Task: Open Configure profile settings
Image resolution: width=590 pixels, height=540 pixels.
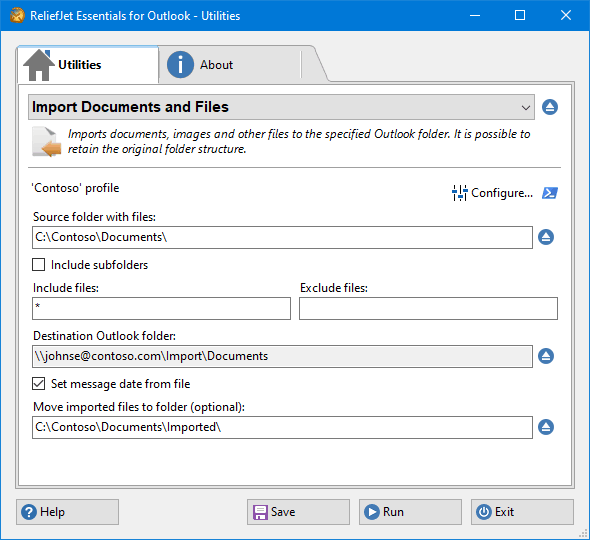Action: point(493,193)
